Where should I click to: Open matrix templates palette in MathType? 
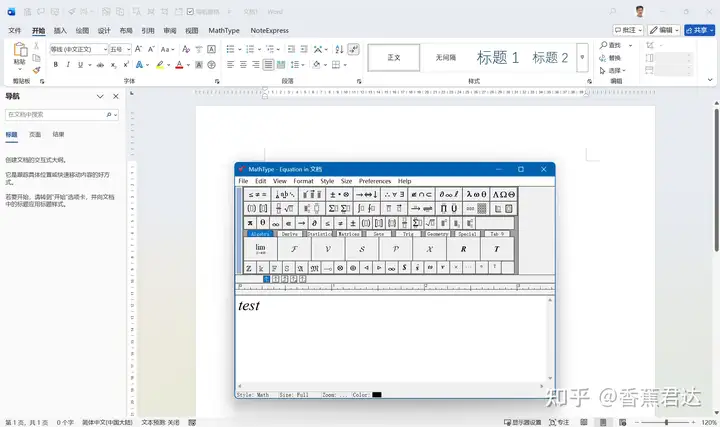tap(476, 208)
